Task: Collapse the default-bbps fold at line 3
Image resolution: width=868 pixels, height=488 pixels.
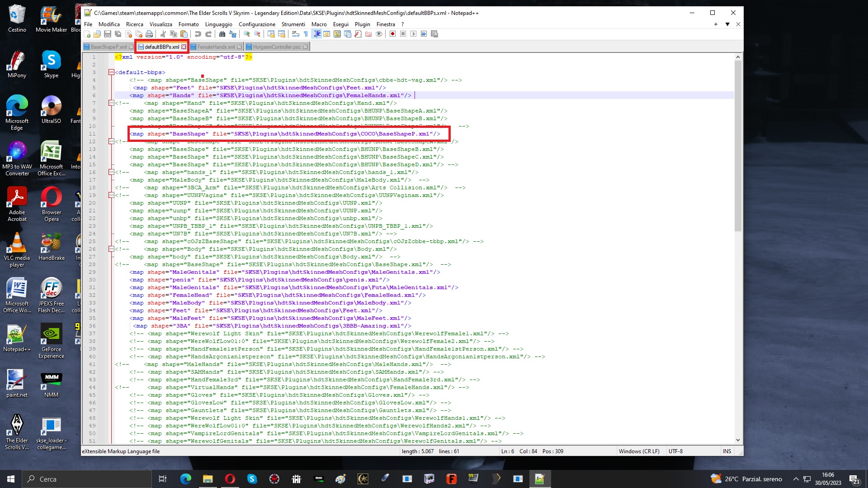Action: (x=111, y=72)
